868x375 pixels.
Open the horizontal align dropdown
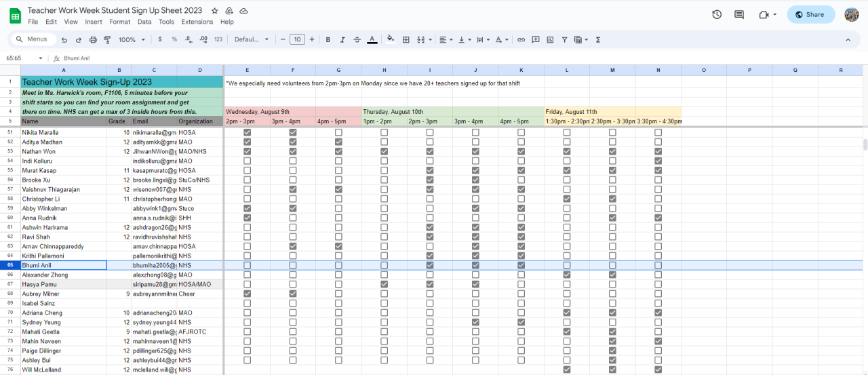[x=446, y=40]
